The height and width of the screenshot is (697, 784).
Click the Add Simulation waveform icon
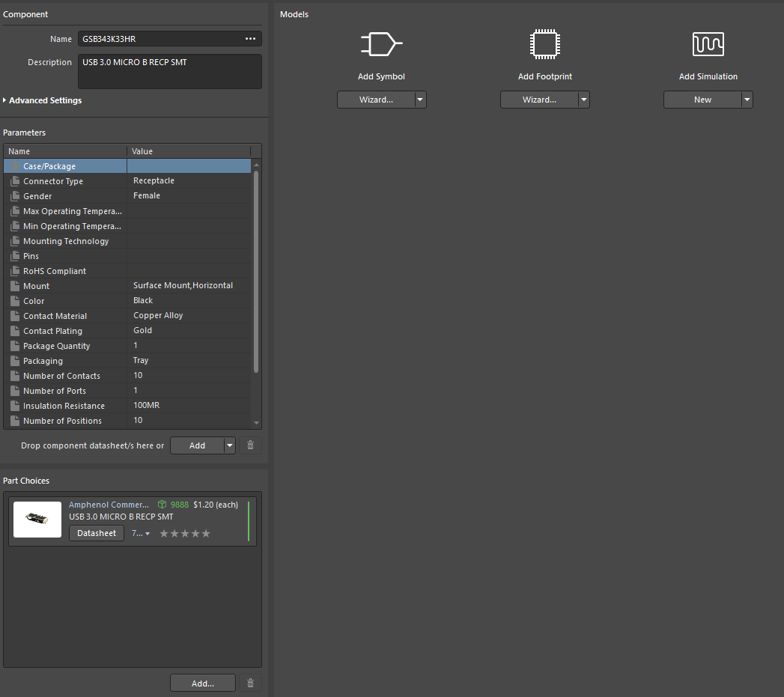[x=708, y=43]
